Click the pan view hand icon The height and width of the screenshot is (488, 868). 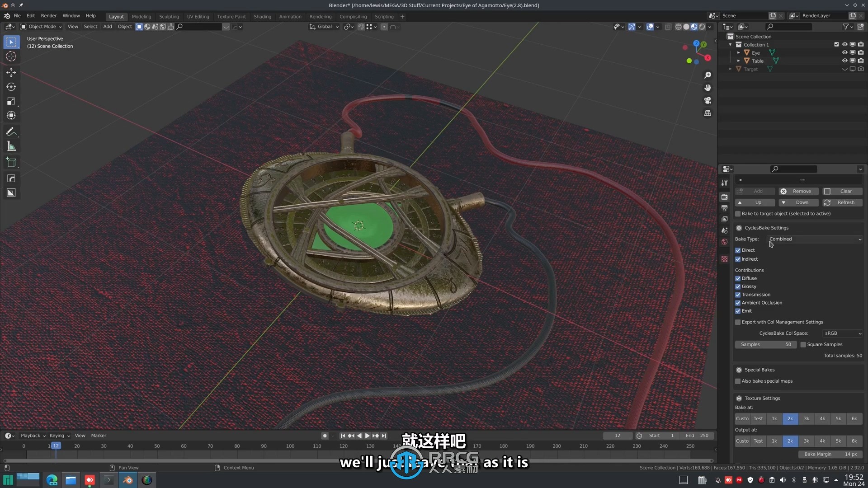(708, 88)
